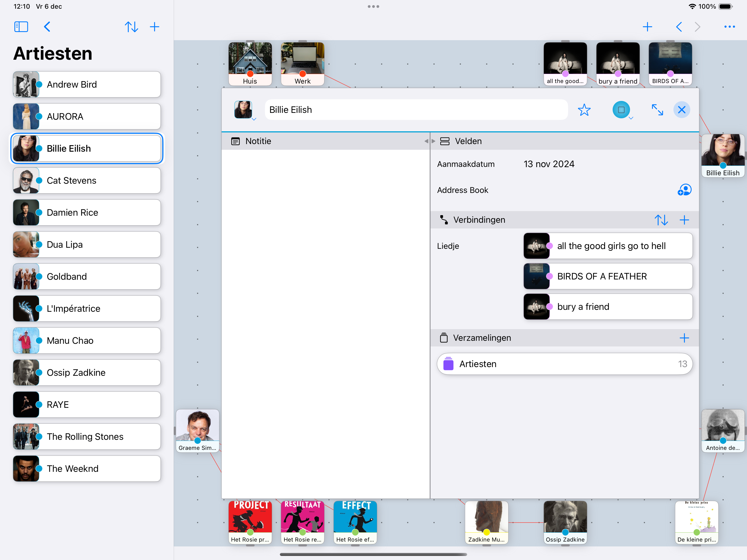Toggle the sidebar panel icon
Viewport: 747px width, 560px height.
pos(21,27)
